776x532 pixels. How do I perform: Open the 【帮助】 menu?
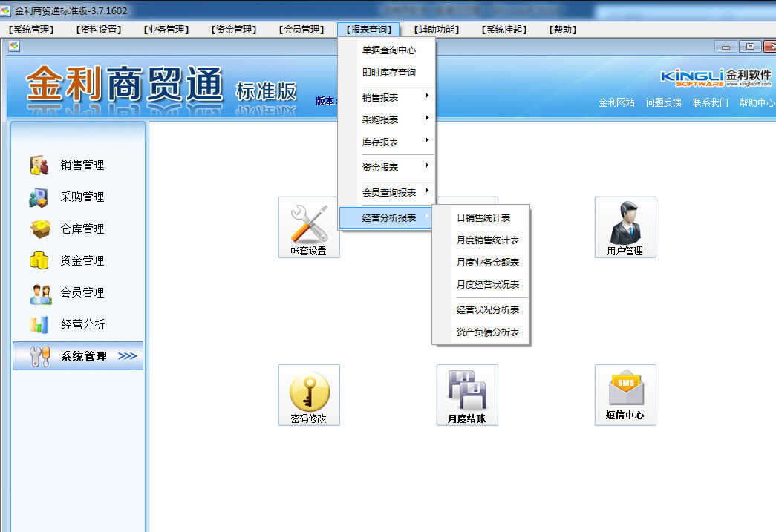pyautogui.click(x=563, y=30)
